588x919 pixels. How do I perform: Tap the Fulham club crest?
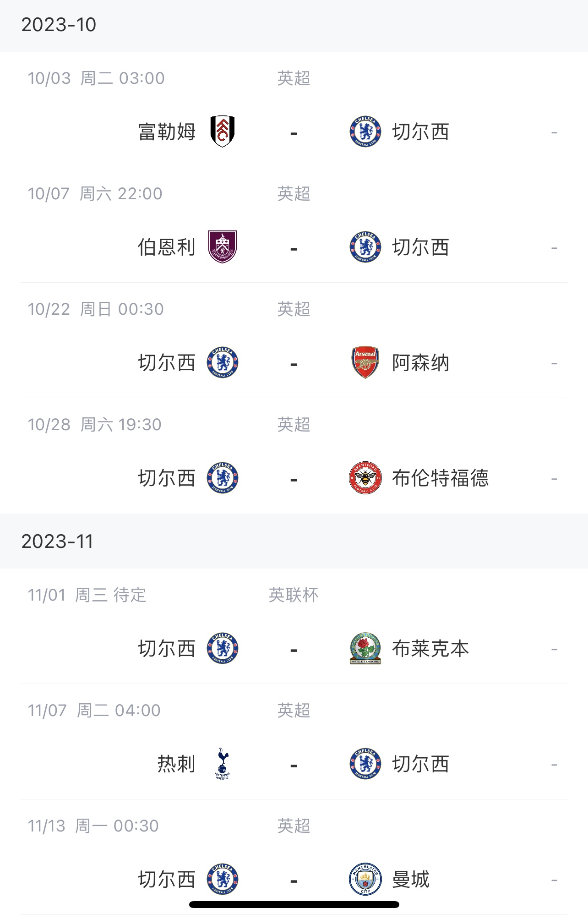coord(223,131)
